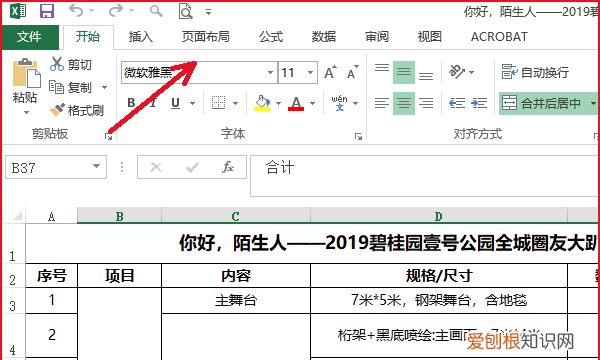600x360 pixels.
Task: Toggle middle vertical alignment
Action: coord(404,72)
